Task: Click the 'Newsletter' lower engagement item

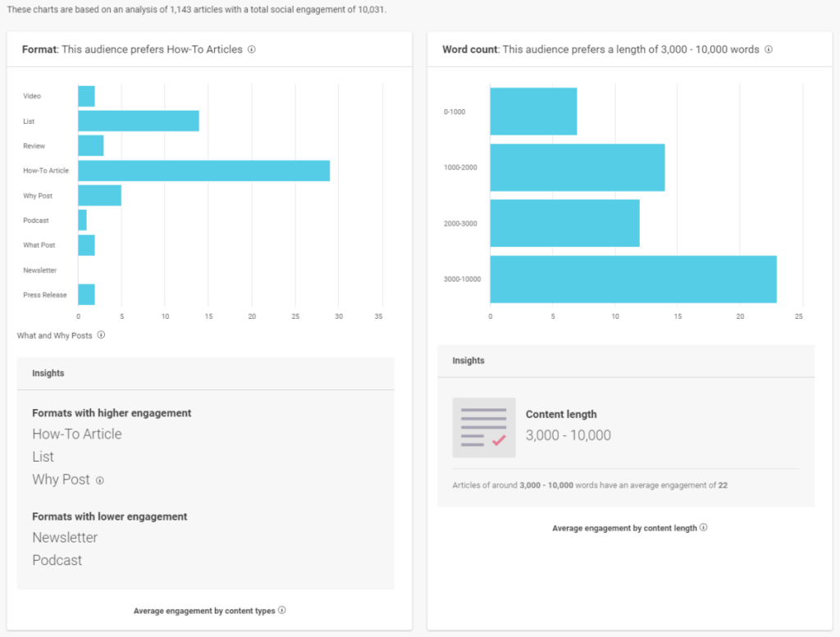Action: point(65,538)
